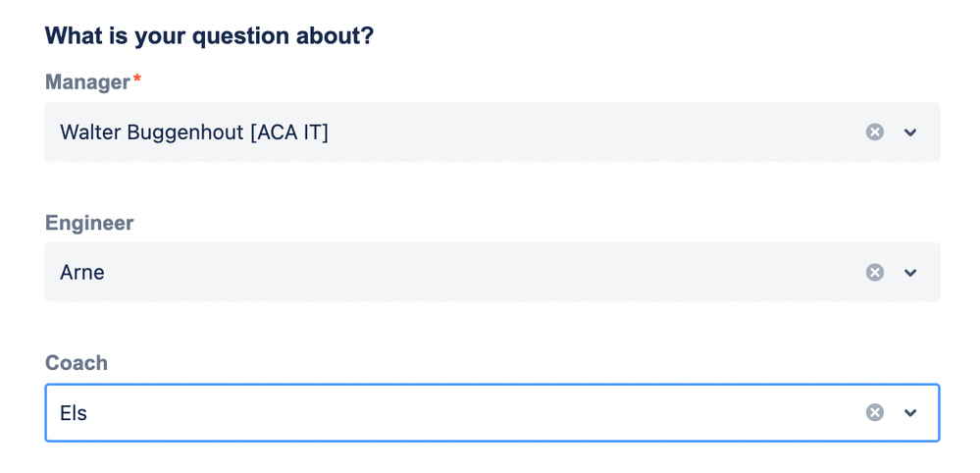Expand the Manager dropdown chevron

[910, 131]
